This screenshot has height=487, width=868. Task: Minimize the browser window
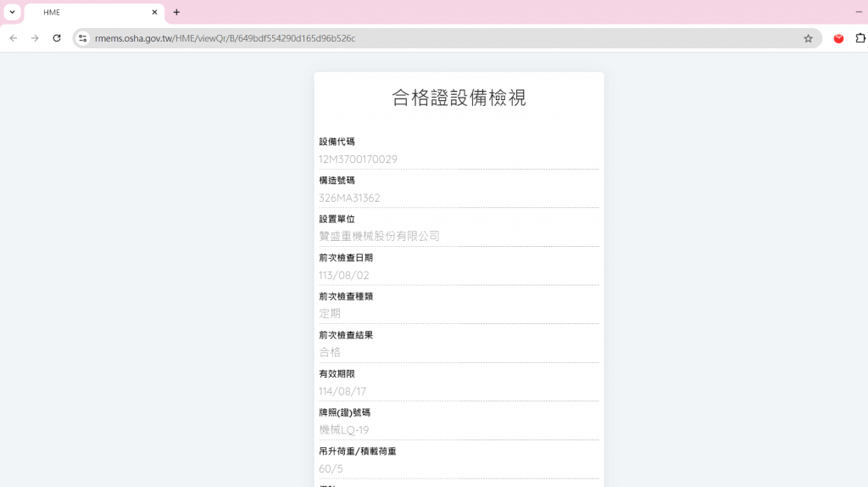click(860, 12)
